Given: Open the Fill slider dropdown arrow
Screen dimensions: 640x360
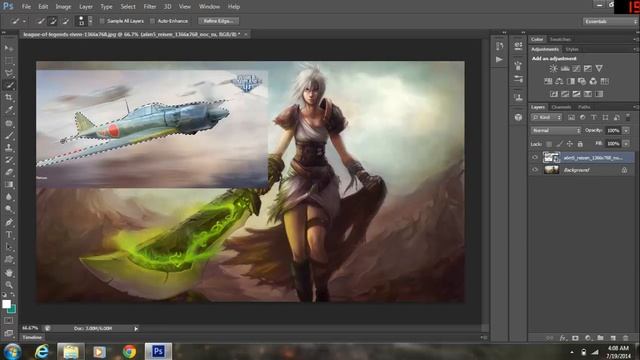Looking at the screenshot, I should click(626, 144).
